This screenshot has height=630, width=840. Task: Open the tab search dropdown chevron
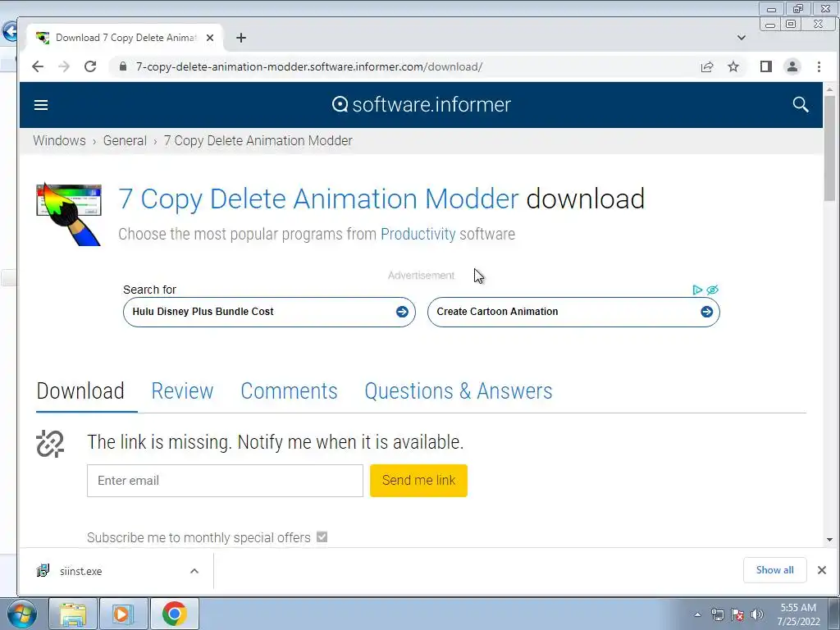(742, 38)
